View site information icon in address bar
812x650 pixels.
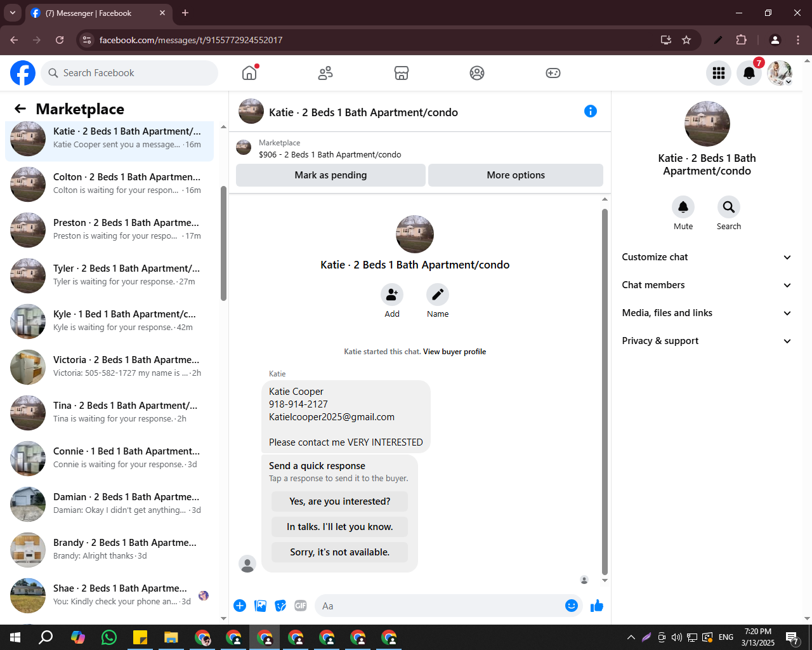coord(88,40)
